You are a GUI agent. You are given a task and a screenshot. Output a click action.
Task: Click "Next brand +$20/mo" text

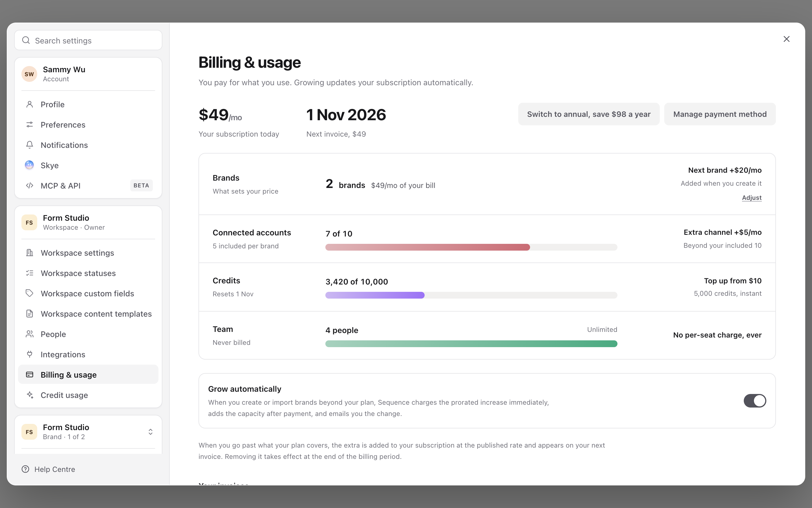pyautogui.click(x=725, y=170)
